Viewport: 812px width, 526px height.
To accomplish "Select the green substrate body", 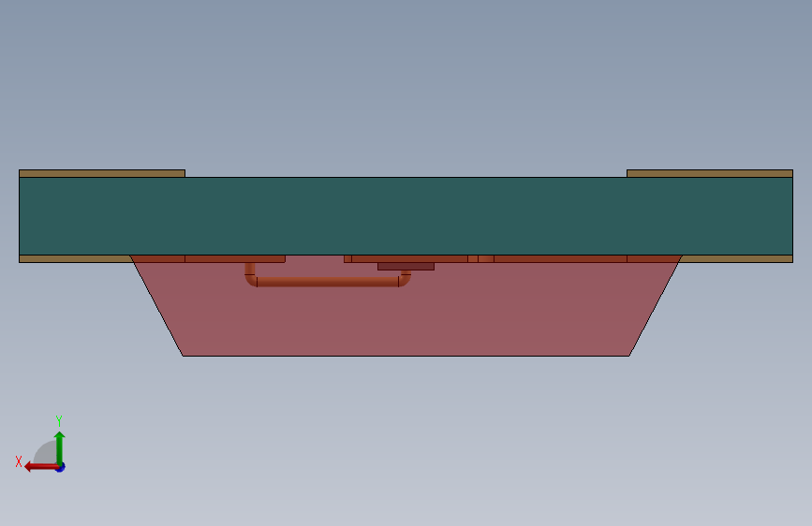I will click(x=406, y=216).
